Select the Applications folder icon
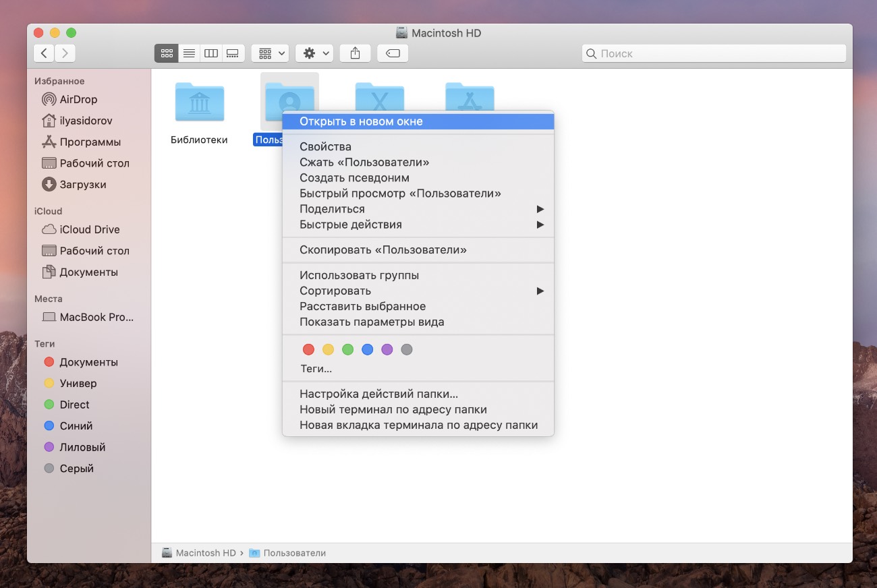The width and height of the screenshot is (877, 588). point(470,96)
